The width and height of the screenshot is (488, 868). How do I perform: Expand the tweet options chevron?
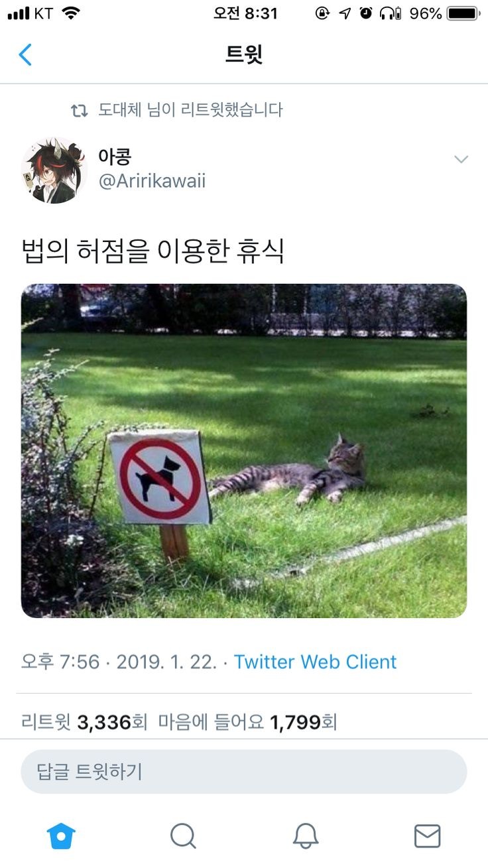coord(461,159)
